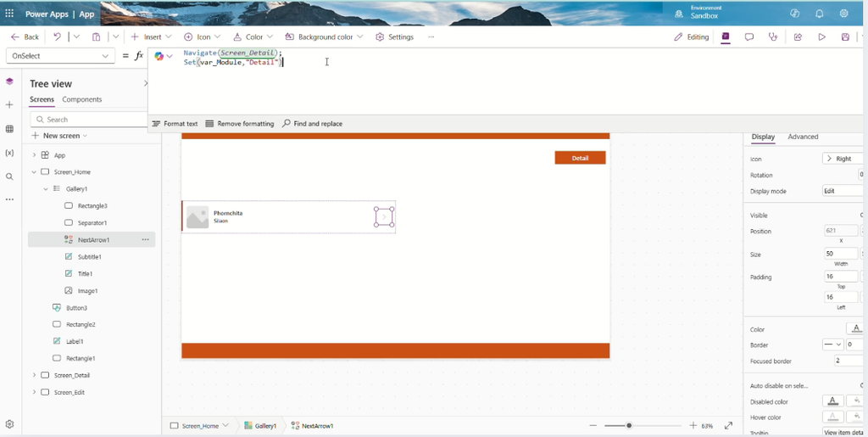Open the undo options dropdown arrow

[76, 37]
